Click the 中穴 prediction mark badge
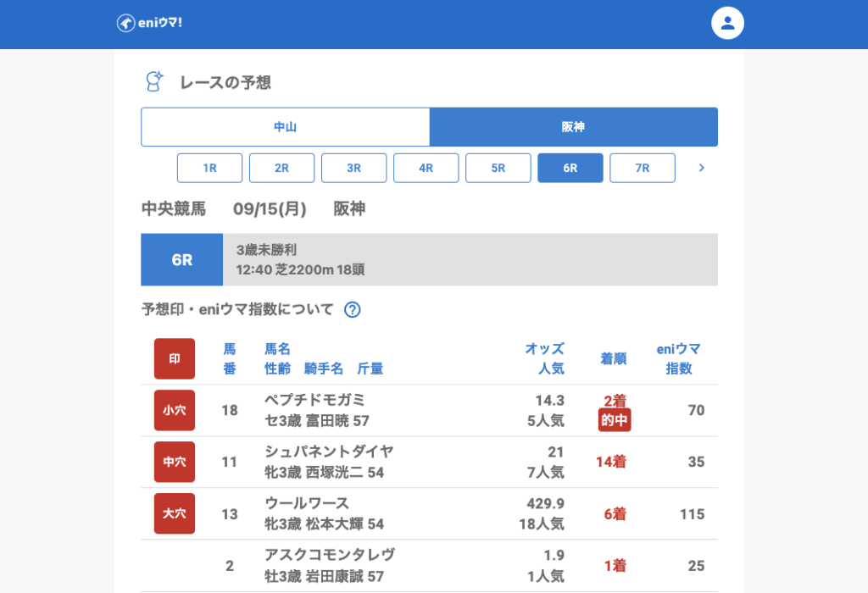This screenshot has height=593, width=868. point(175,462)
